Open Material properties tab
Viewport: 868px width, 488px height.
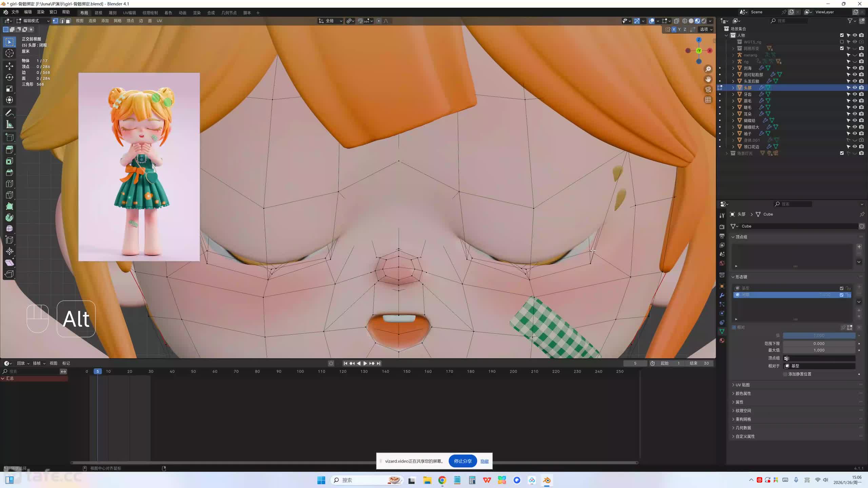click(722, 341)
